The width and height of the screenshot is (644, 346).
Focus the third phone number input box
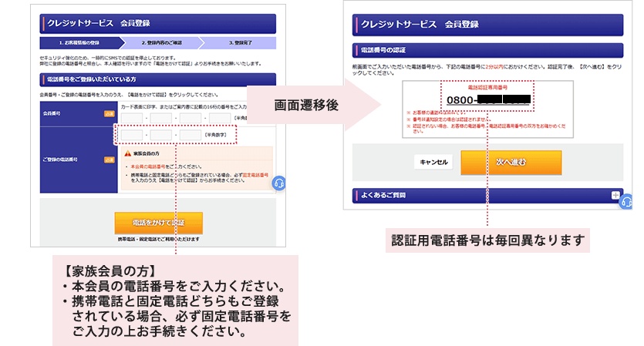coord(191,135)
